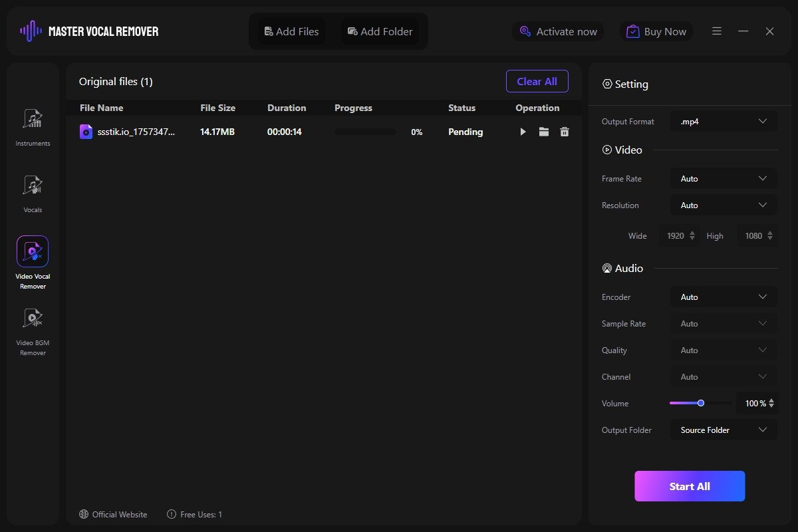Click Add Files button
798x532 pixels.
[291, 31]
